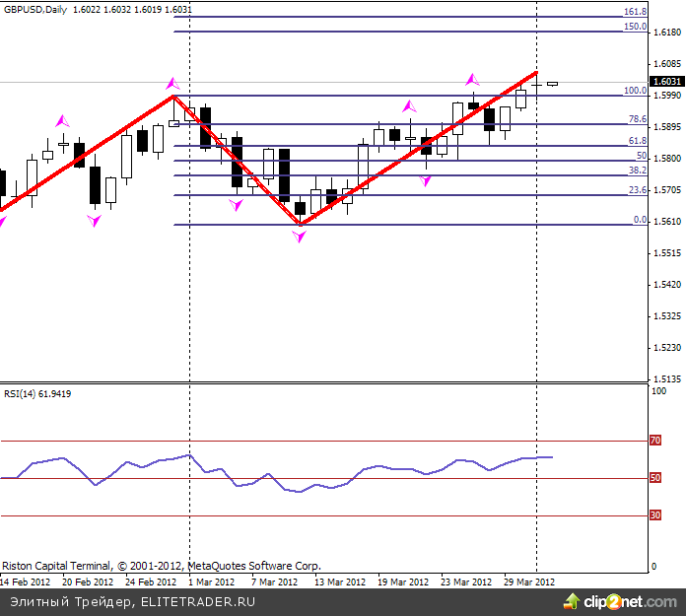Click the RSI oversold level 30 label
The width and height of the screenshot is (686, 616).
(654, 515)
